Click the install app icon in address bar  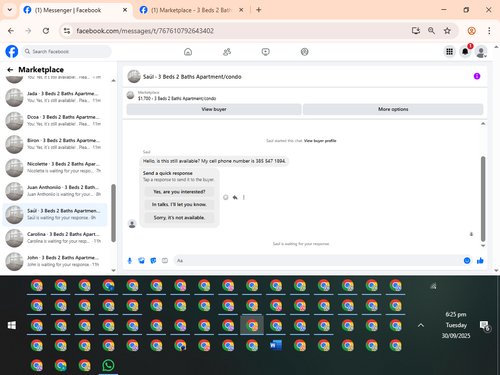pos(416,31)
